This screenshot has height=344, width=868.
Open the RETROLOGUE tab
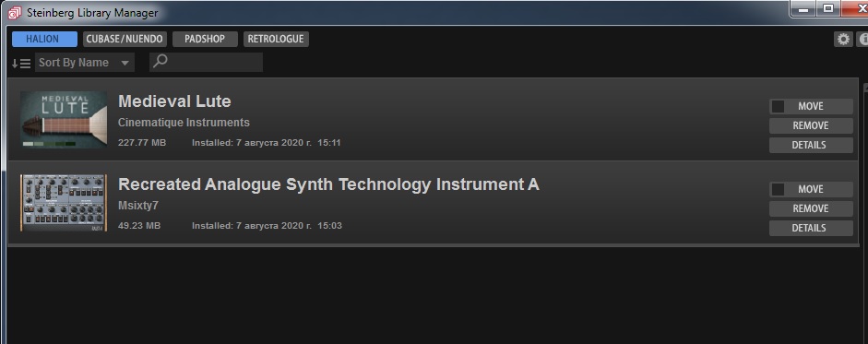click(x=276, y=40)
